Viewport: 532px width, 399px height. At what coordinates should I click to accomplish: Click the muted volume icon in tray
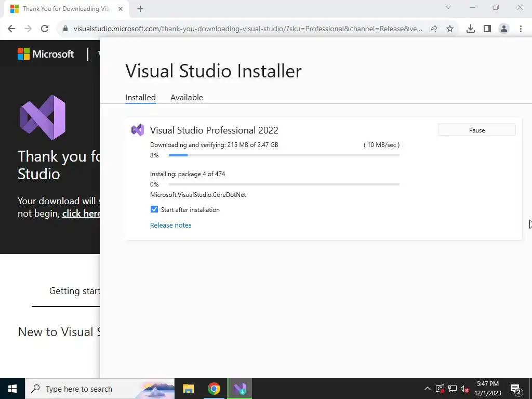[x=465, y=389]
